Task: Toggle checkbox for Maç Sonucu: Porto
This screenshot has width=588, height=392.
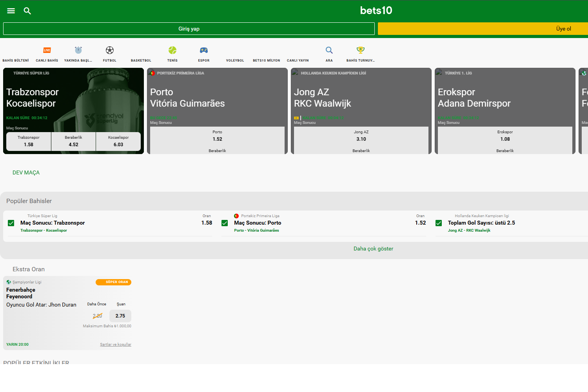Action: coord(225,223)
